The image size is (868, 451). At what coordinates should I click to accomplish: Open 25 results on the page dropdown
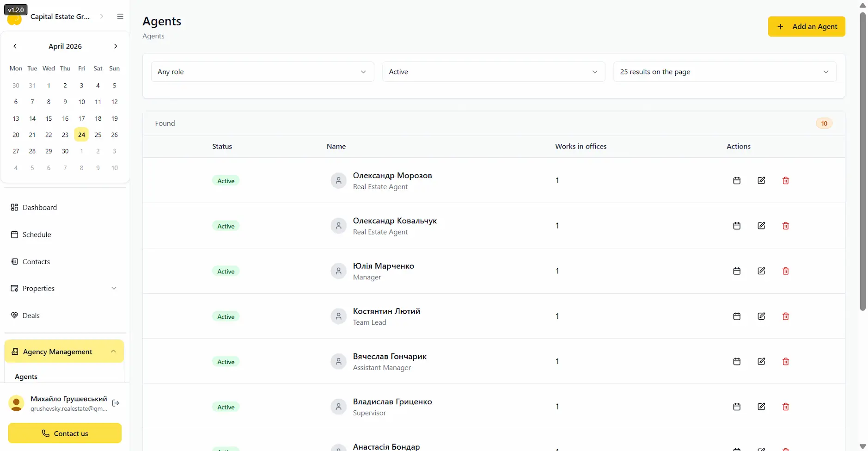[x=725, y=72]
